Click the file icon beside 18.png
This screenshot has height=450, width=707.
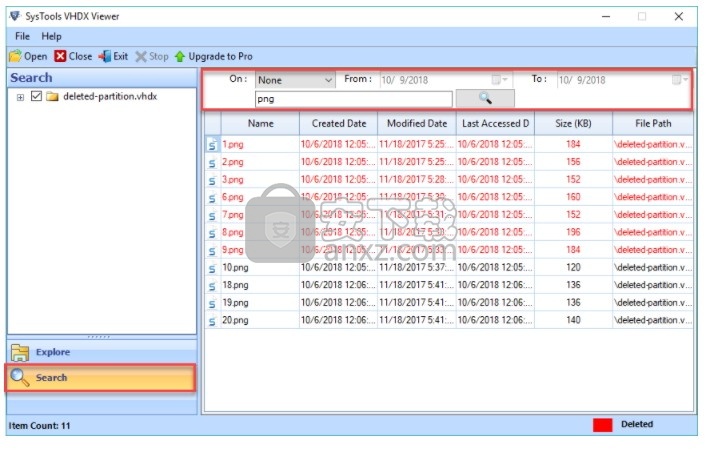pos(212,285)
